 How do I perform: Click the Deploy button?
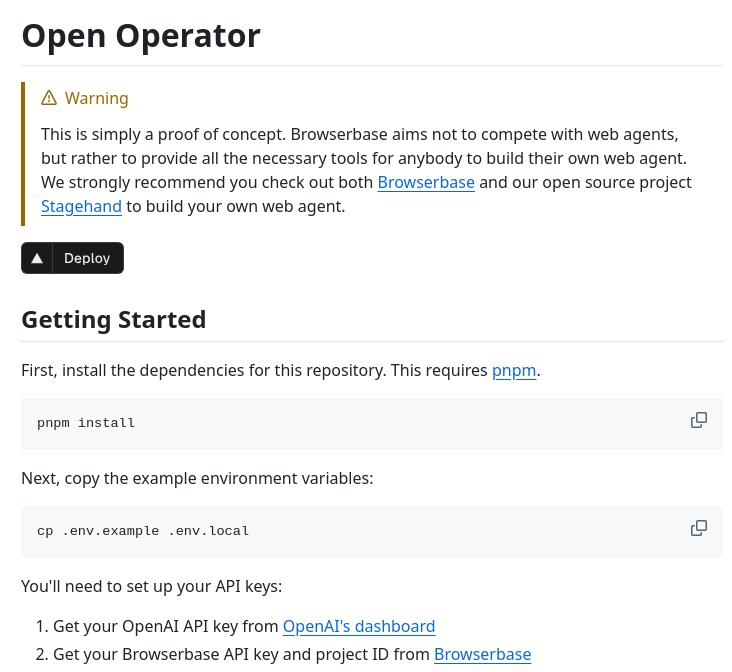pyautogui.click(x=72, y=258)
